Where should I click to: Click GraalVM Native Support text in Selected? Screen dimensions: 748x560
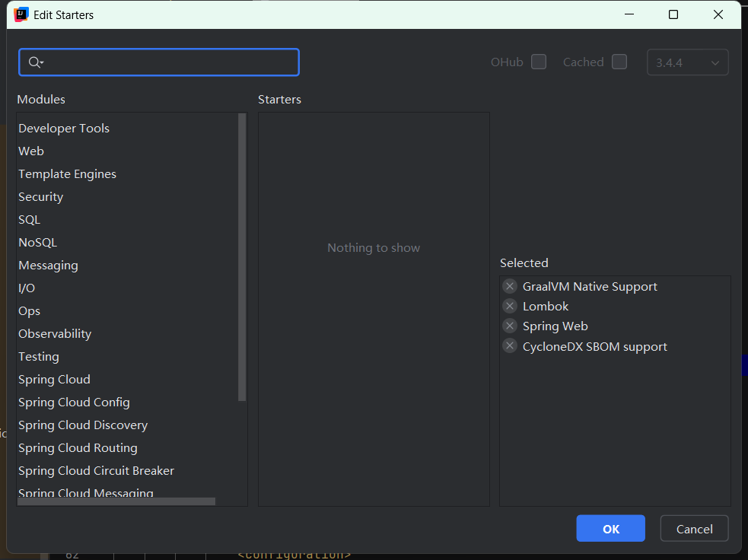tap(590, 287)
